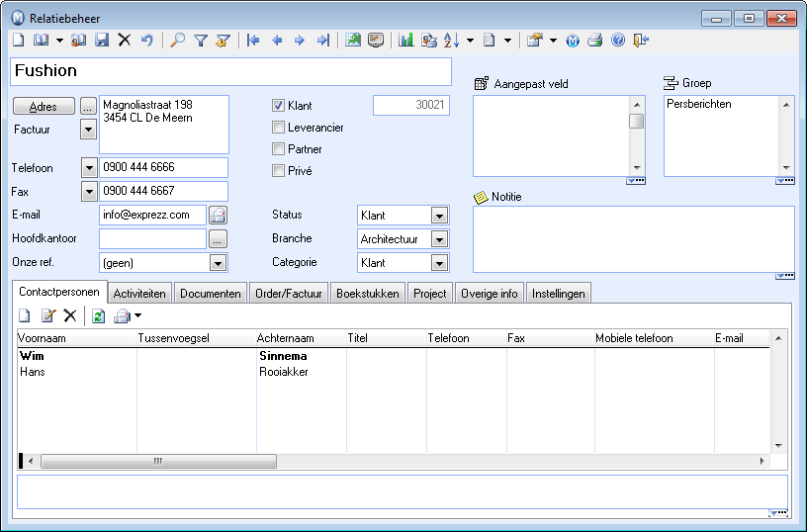Click the Hoofdkantoor input field
The height and width of the screenshot is (532, 807).
pos(152,238)
